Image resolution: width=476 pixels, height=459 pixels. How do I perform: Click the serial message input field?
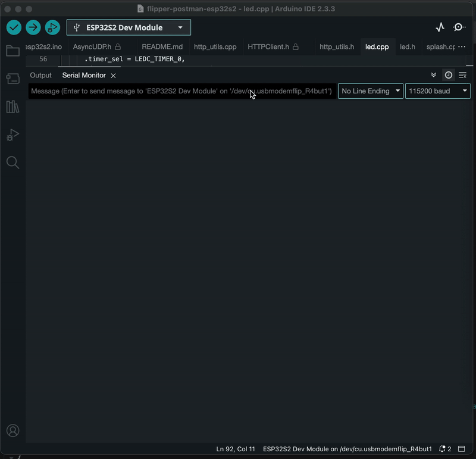click(x=183, y=91)
